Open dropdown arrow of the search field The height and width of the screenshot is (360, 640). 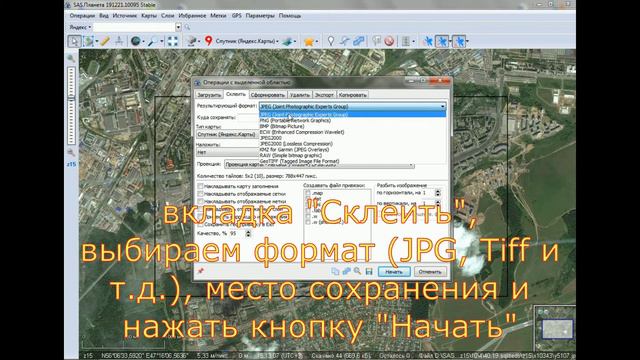click(178, 27)
